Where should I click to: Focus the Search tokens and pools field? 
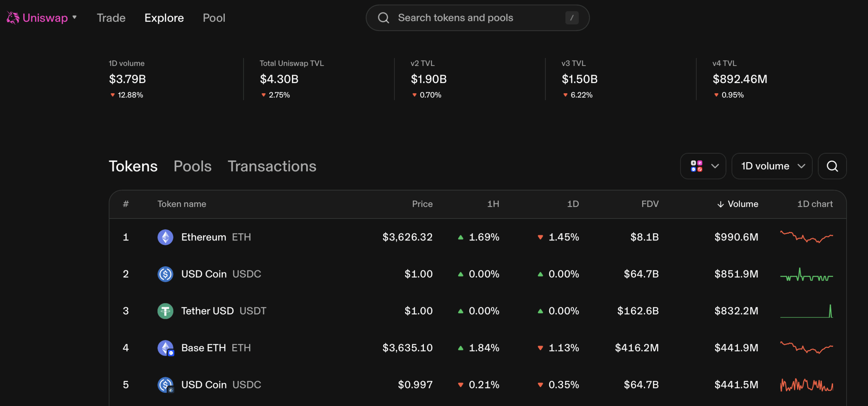pos(477,18)
